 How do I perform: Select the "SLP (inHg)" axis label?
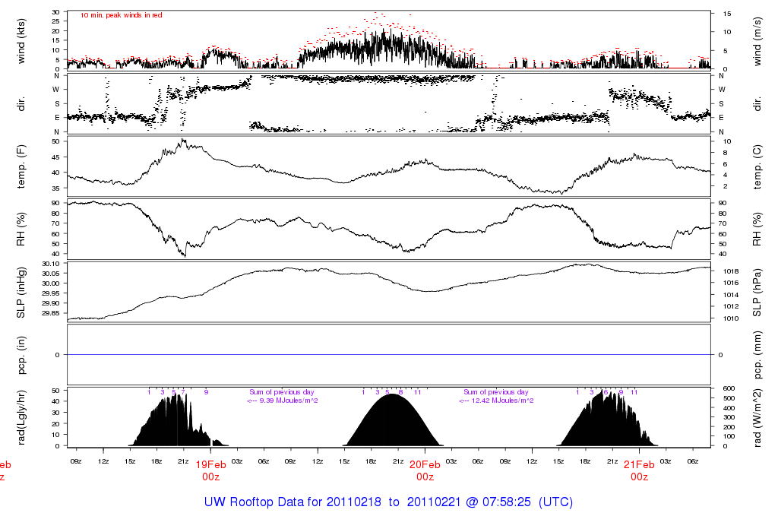coord(21,293)
